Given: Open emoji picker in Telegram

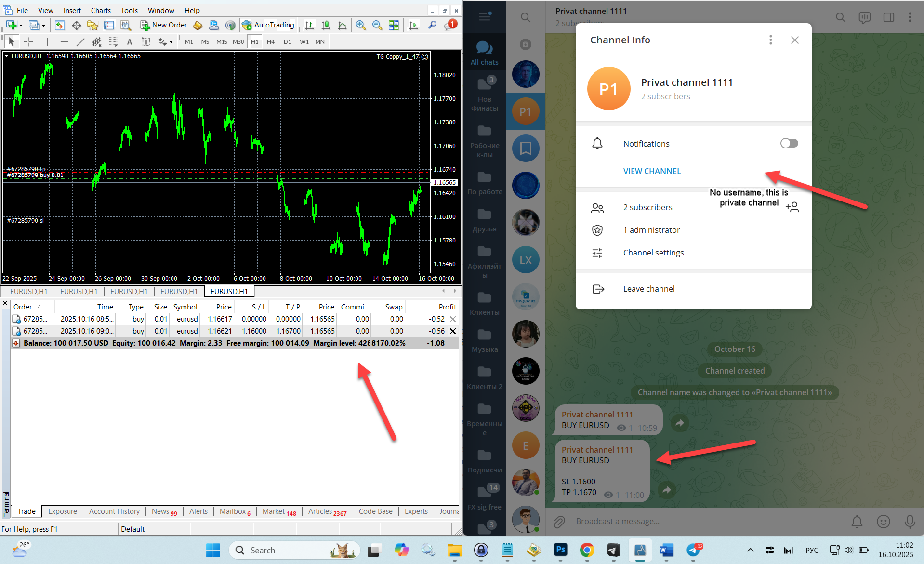Looking at the screenshot, I should pyautogui.click(x=884, y=521).
